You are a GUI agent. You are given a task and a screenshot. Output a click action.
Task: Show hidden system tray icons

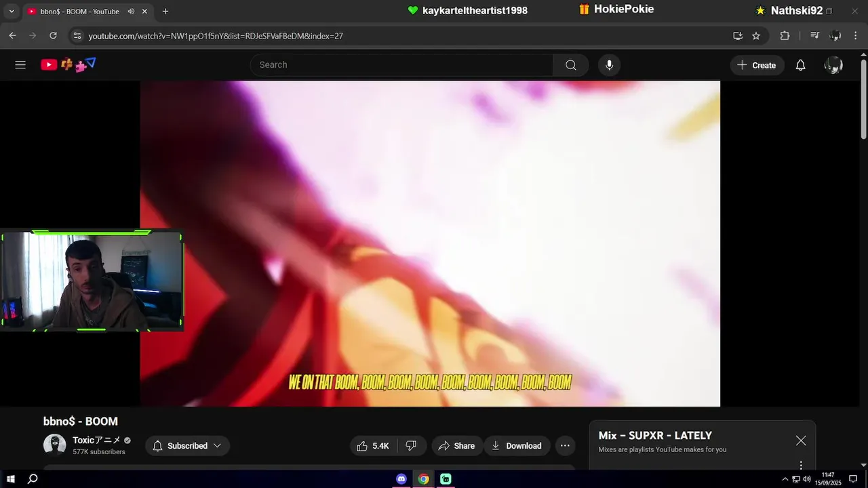785,479
